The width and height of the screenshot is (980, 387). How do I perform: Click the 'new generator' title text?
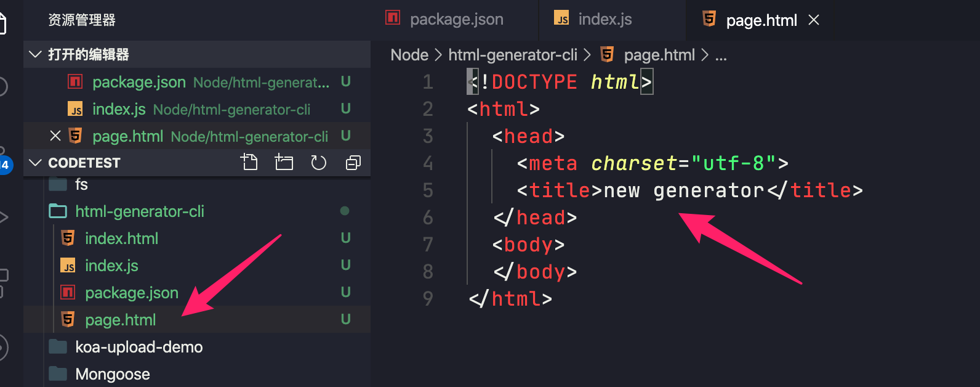[x=684, y=190]
